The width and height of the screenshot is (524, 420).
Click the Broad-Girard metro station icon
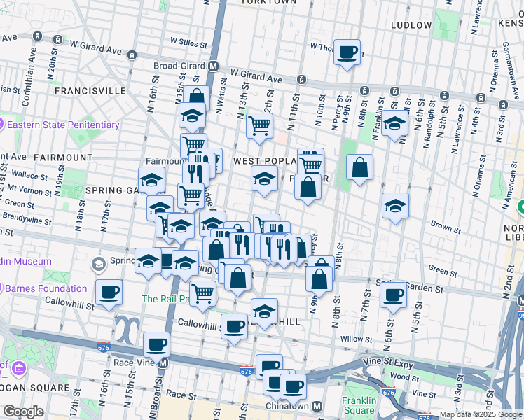(213, 66)
